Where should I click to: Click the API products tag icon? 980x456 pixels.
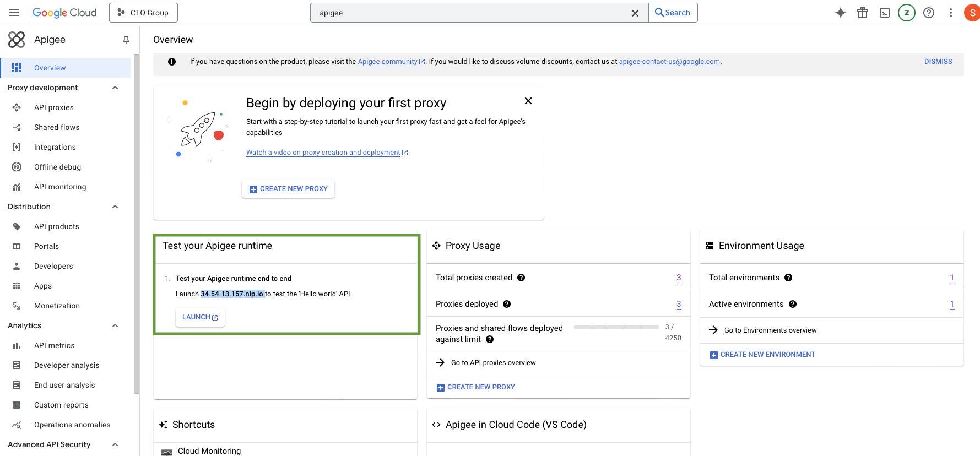click(x=17, y=226)
